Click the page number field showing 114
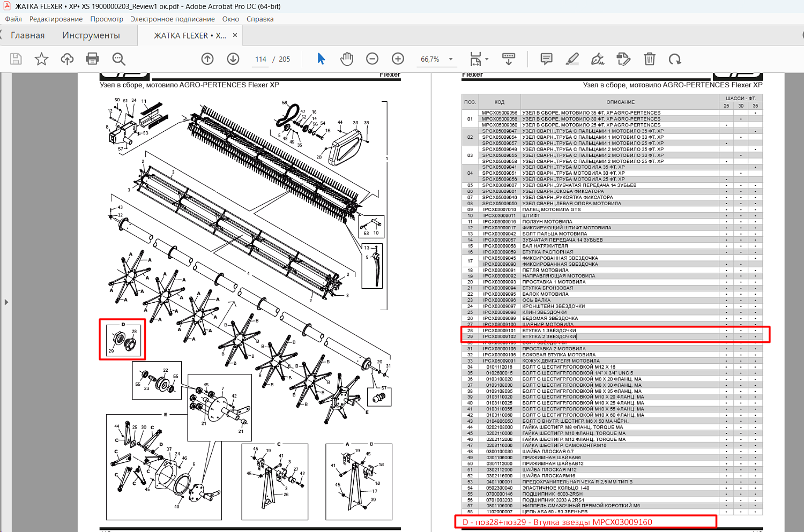The image size is (804, 532). pyautogui.click(x=260, y=59)
